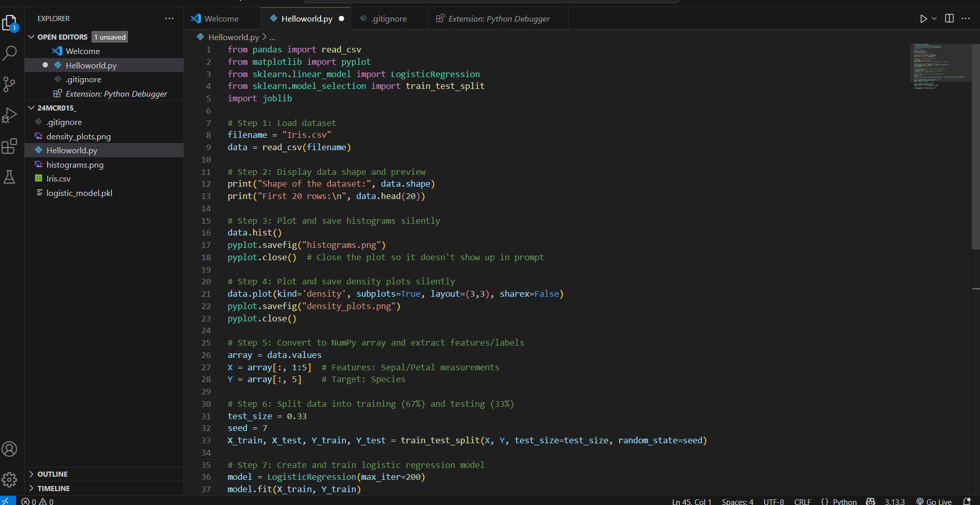Click Helloworld.py in the breadcrumb
Viewport: 980px width, 505px height.
coord(233,37)
